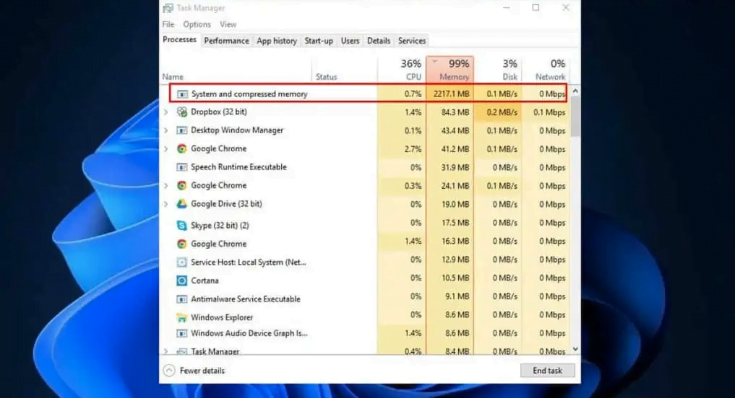Screen dimensions: 735x398
Task: Click the scrollbar up arrow
Action: (575, 90)
